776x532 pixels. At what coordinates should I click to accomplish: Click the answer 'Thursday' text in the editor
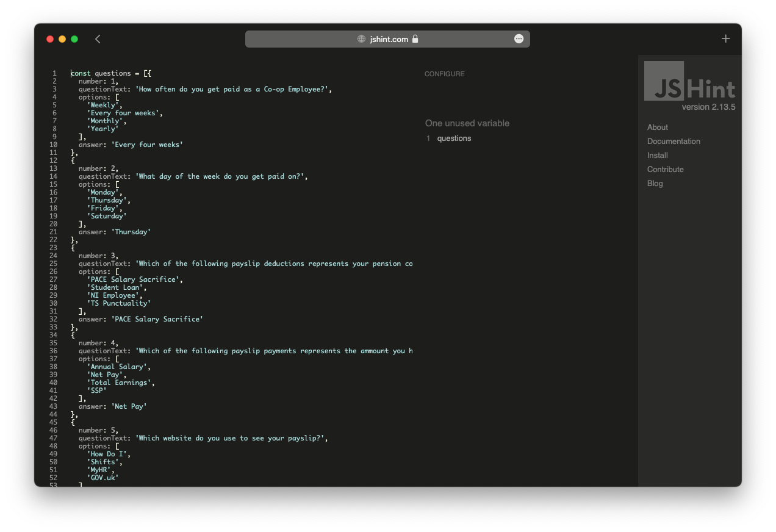[131, 231]
